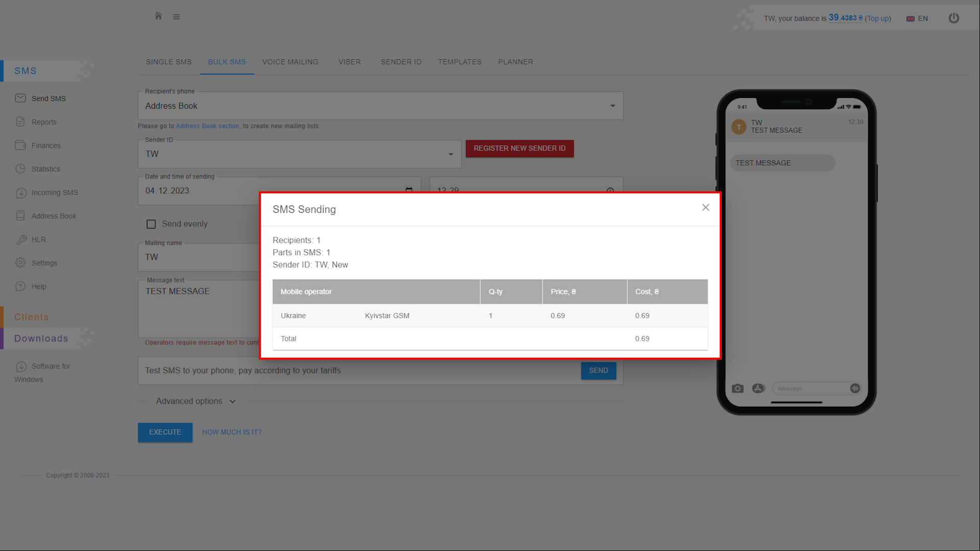980x551 pixels.
Task: Switch to the Single SMS tab
Action: pyautogui.click(x=168, y=62)
